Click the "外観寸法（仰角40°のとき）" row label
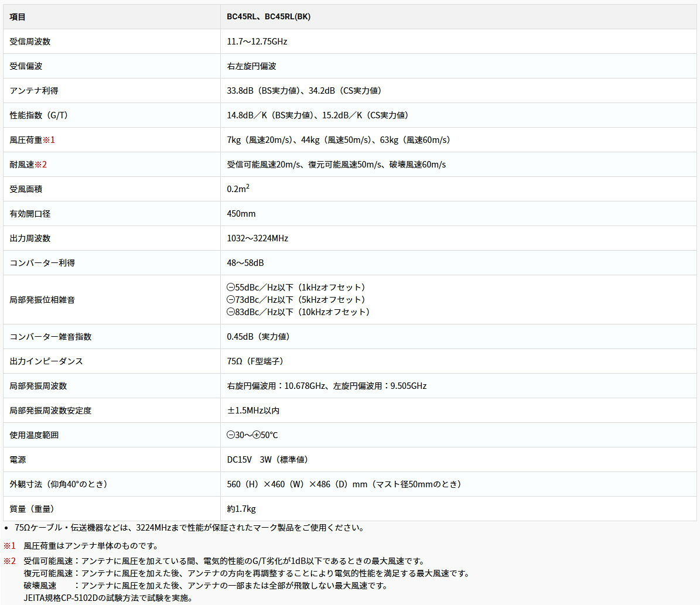The width and height of the screenshot is (700, 605). [60, 484]
